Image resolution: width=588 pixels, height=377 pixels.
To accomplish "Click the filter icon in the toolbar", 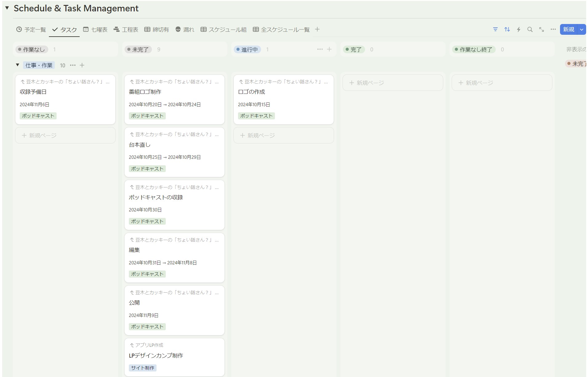I will tap(495, 30).
